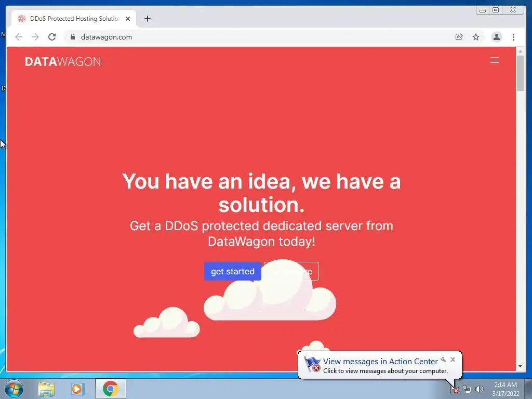This screenshot has height=399, width=532.
Task: Click the Chrome taskbar icon
Action: 111,389
